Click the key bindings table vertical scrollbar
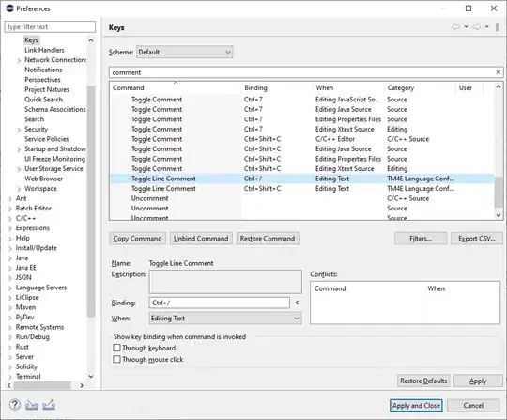 (x=499, y=151)
